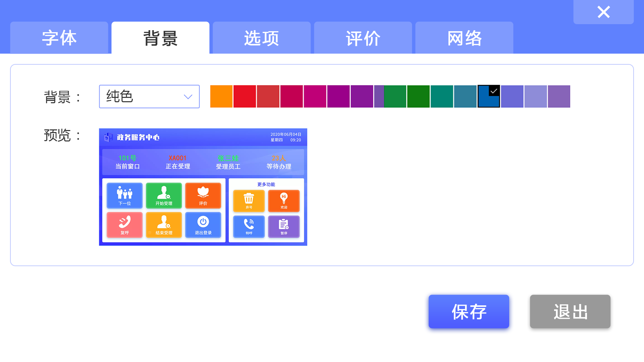The image size is (644, 362).
Task: Open the 选项 tab
Action: pyautogui.click(x=262, y=38)
